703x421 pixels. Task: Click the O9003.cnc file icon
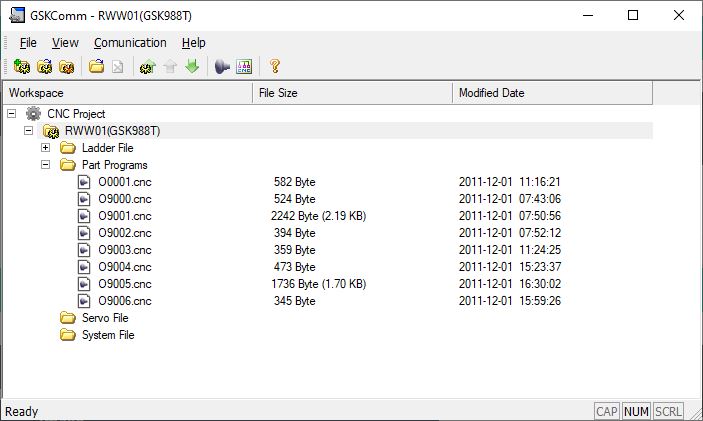click(84, 250)
